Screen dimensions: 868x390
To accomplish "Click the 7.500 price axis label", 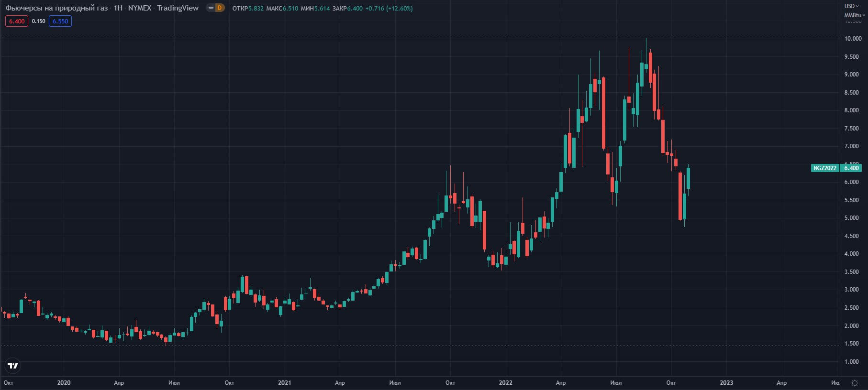I will tap(852, 129).
